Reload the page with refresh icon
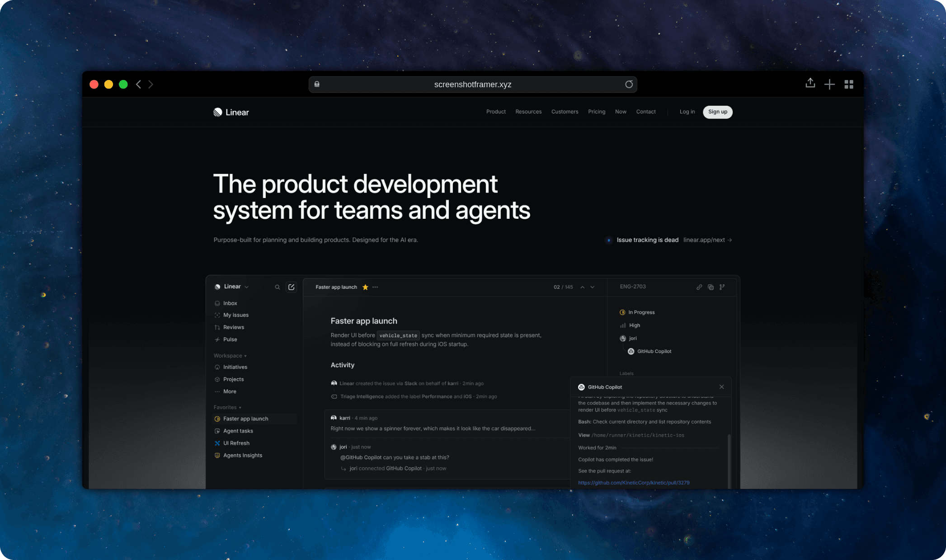 click(x=629, y=85)
